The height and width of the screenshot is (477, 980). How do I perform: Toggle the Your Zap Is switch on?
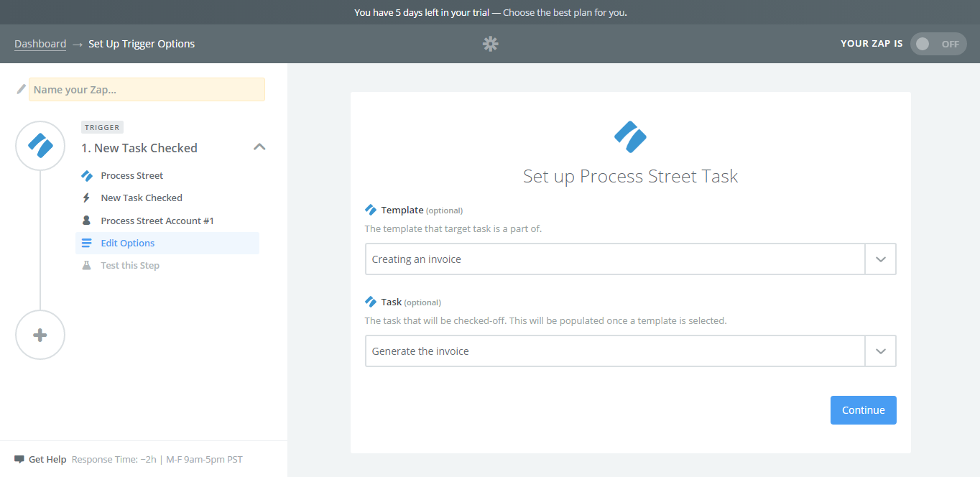coord(938,44)
